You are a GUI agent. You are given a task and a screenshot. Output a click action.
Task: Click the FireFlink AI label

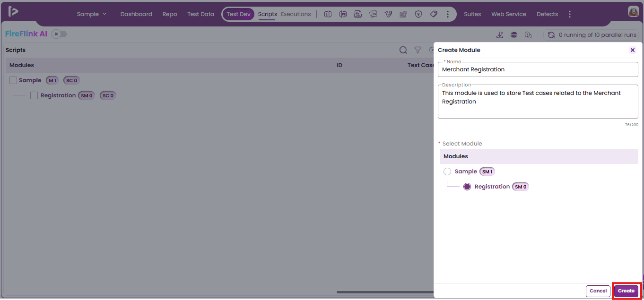[x=26, y=34]
